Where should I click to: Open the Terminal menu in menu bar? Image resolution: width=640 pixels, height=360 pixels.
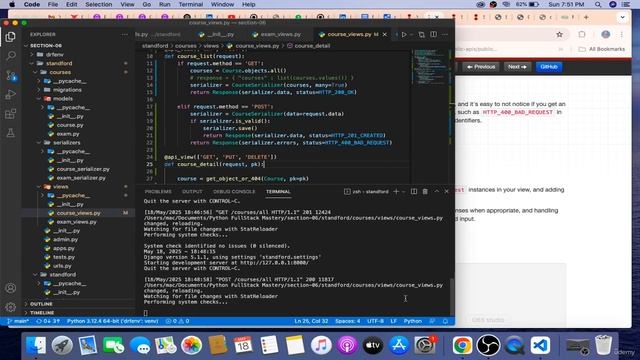pos(191,4)
